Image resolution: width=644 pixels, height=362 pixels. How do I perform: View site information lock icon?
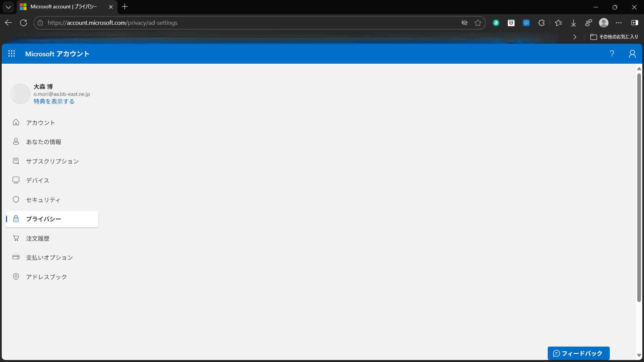(x=40, y=23)
